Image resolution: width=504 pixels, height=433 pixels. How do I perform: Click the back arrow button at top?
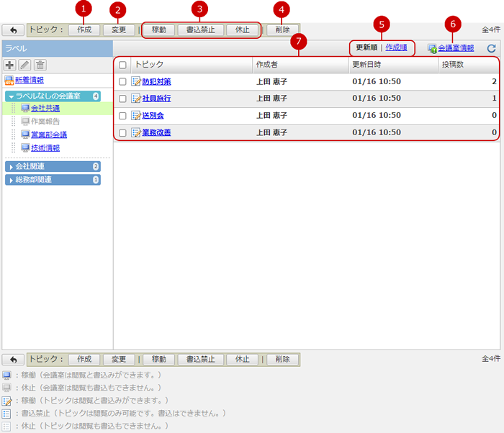(x=13, y=30)
